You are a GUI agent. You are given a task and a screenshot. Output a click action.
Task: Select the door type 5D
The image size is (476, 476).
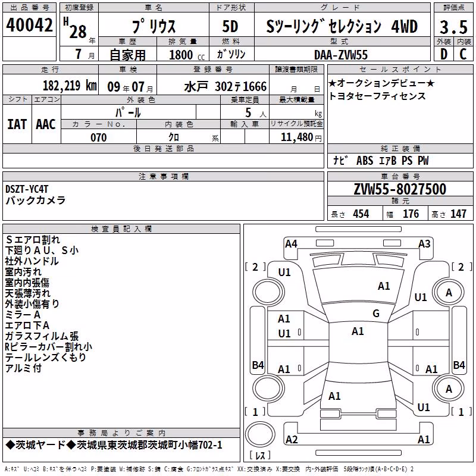(x=230, y=26)
